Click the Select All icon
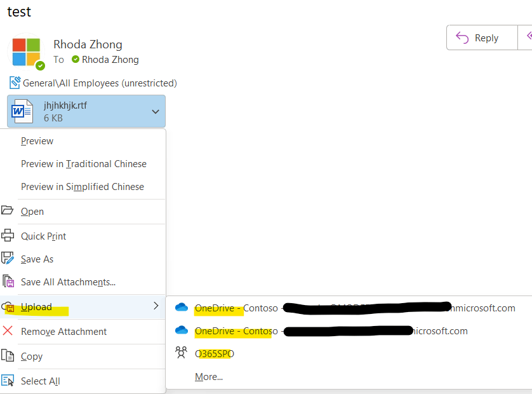Image resolution: width=532 pixels, height=394 pixels. (x=8, y=381)
